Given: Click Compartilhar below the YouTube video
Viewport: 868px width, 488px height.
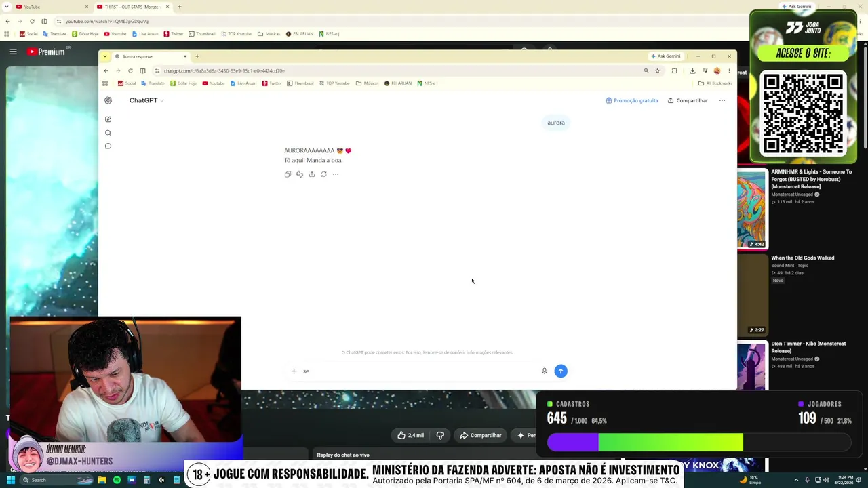Looking at the screenshot, I should [481, 435].
